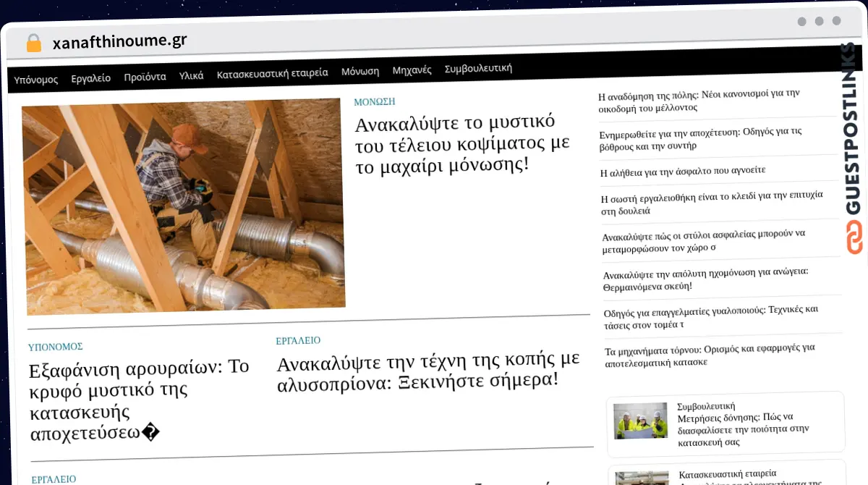The image size is (868, 485).
Task: Open sidebar link about αποχέτευση and βόθρους
Action: (701, 138)
